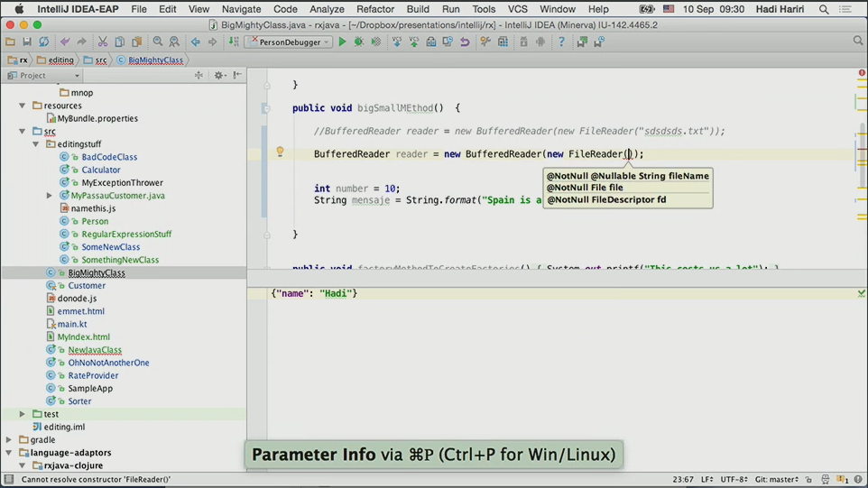Toggle the read-only lock icon in status bar

pyautogui.click(x=808, y=480)
